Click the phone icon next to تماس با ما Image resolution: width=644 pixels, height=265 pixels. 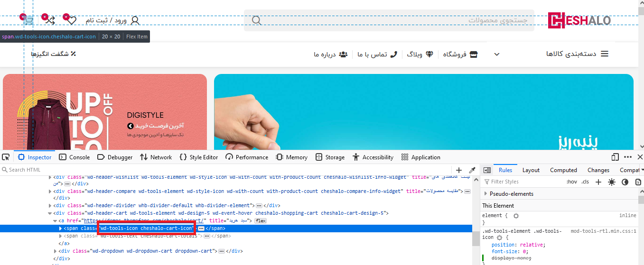pos(393,54)
